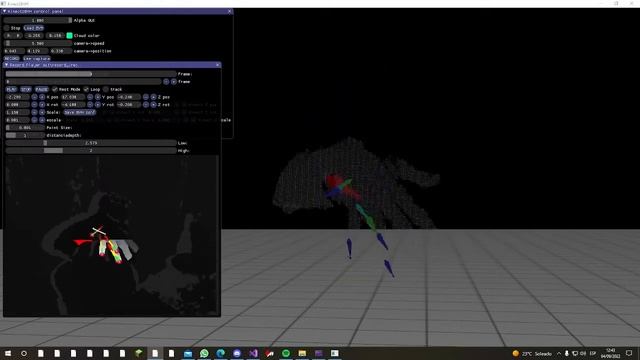This screenshot has width=640, height=360.
Task: Click the weather widget in taskbar
Action: click(532, 353)
